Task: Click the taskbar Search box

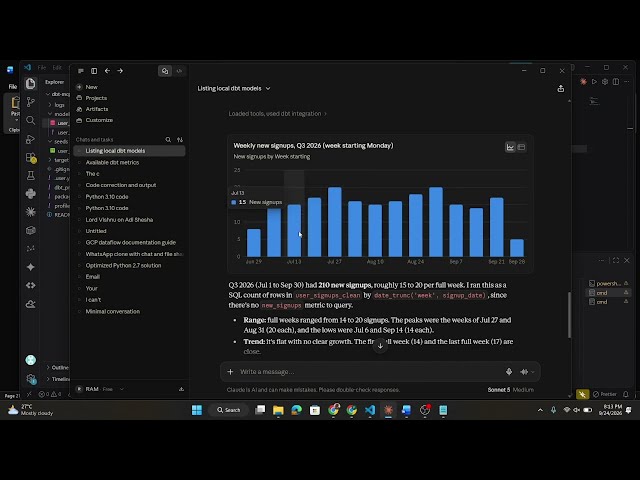Action: click(229, 410)
